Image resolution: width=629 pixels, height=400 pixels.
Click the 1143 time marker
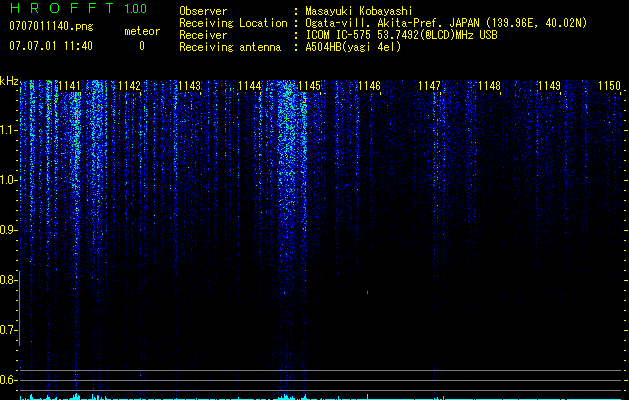[x=189, y=86]
